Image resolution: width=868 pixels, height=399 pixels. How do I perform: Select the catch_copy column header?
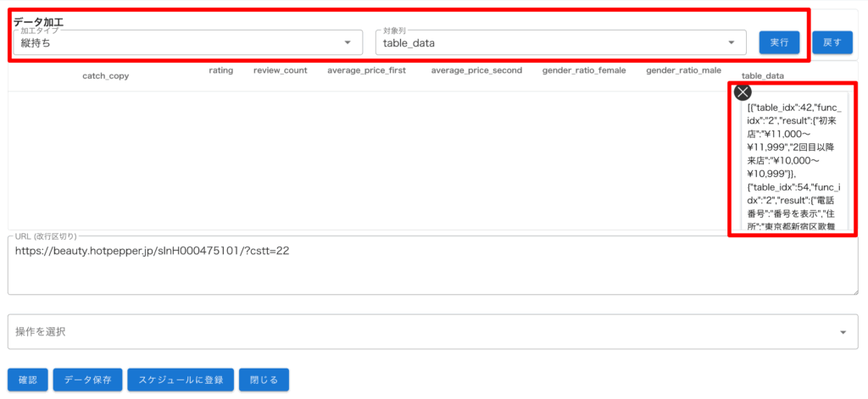click(106, 76)
